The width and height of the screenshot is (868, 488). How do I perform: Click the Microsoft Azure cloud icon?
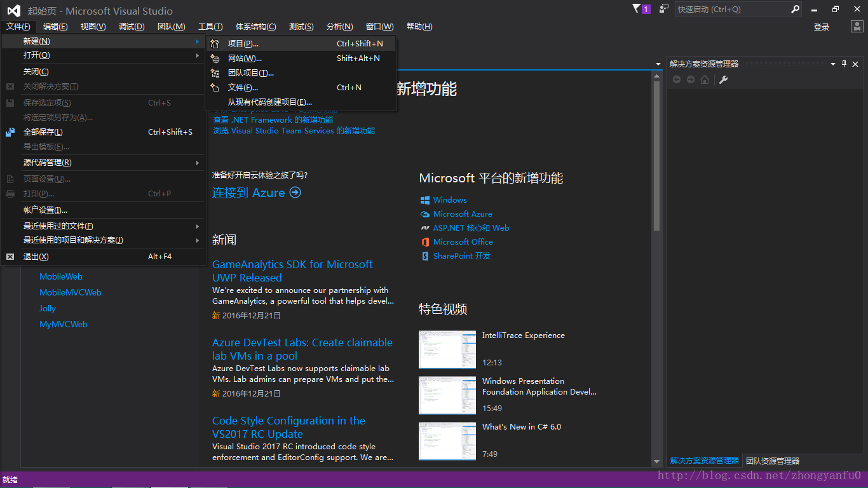point(425,214)
